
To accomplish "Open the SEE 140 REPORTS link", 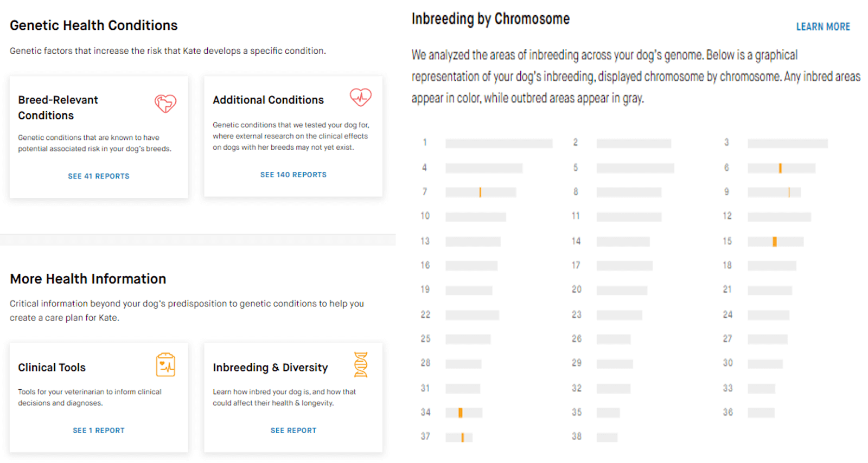I will pos(293,175).
